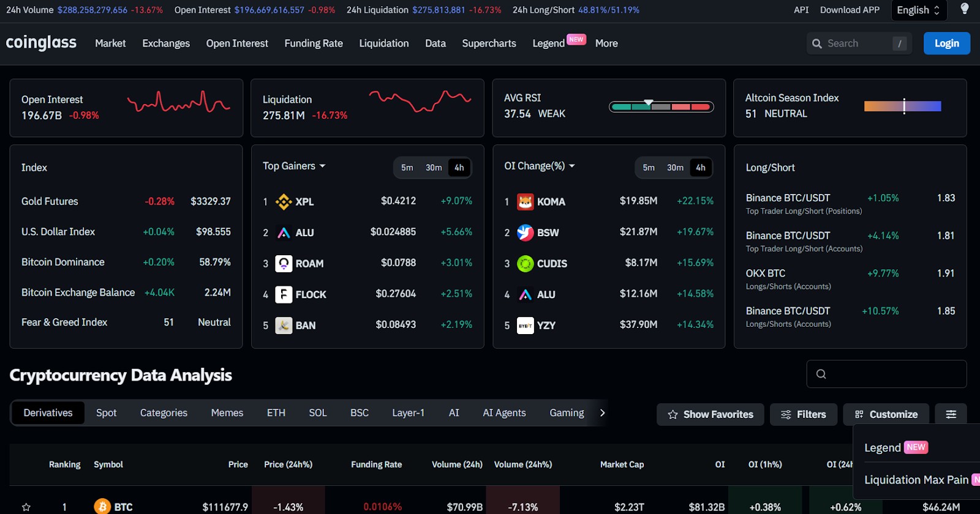
Task: Focus the Cryptocurrency Data Analysis search box
Action: [887, 374]
